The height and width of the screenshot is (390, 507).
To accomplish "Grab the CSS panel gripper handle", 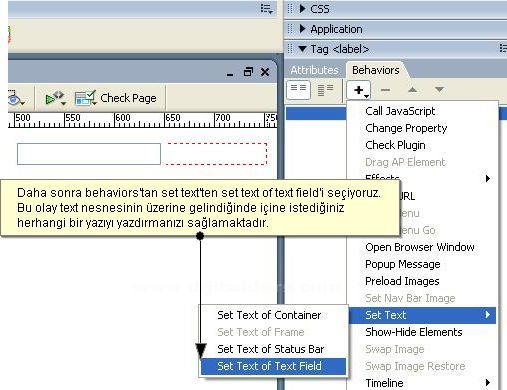I will 290,9.
